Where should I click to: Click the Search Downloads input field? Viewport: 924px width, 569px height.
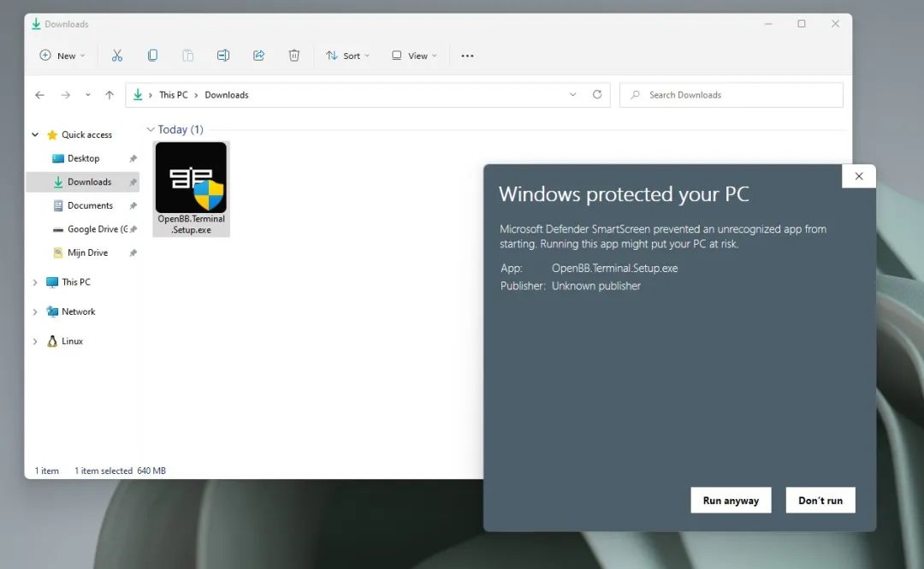point(731,95)
